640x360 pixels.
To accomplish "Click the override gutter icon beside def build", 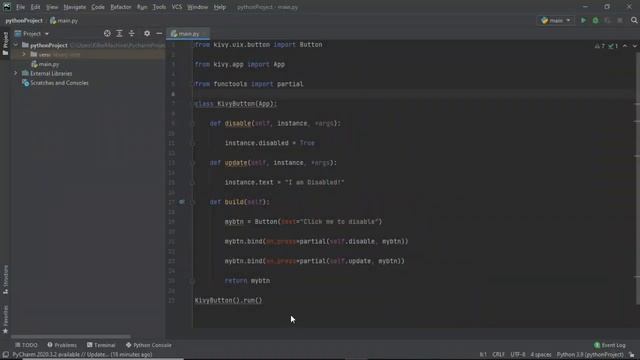I will [182, 202].
